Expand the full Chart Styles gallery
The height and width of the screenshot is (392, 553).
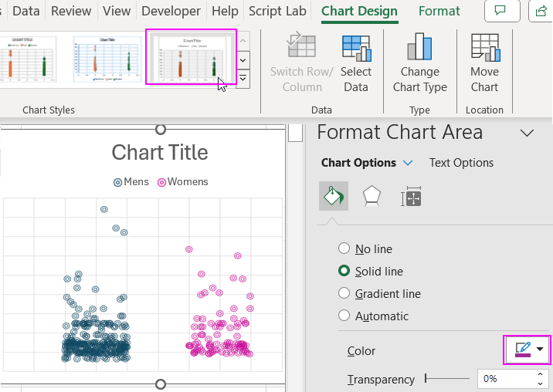point(243,79)
